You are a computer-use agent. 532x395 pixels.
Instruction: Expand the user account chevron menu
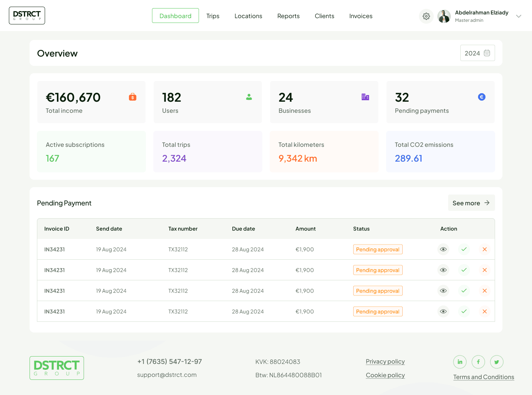[x=519, y=16]
